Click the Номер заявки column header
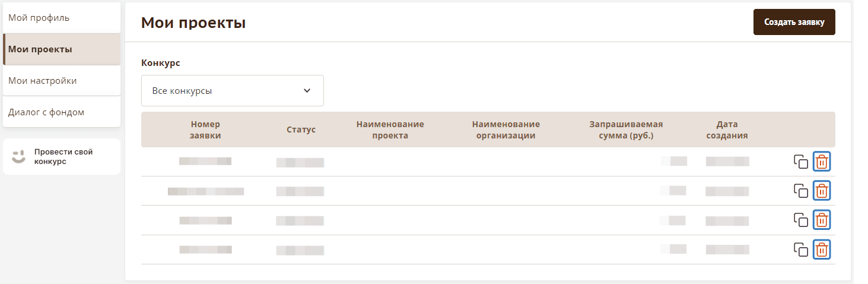This screenshot has height=284, width=868. click(205, 130)
